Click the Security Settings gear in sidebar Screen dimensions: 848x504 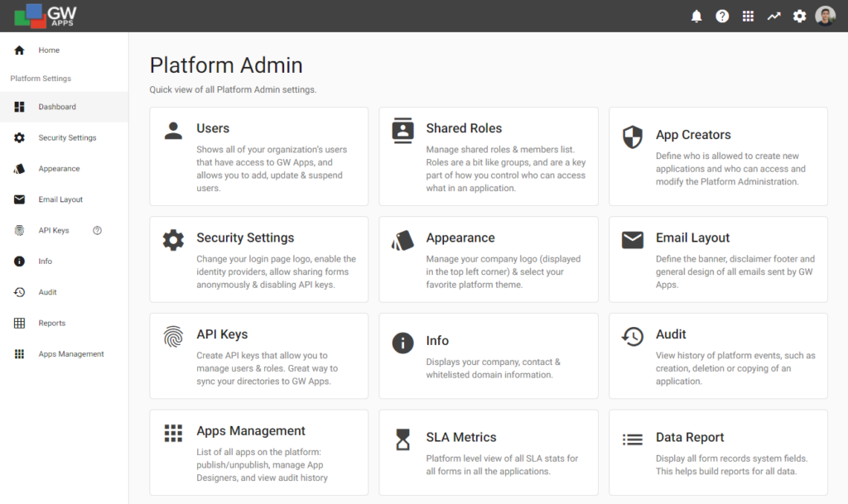pyautogui.click(x=20, y=137)
